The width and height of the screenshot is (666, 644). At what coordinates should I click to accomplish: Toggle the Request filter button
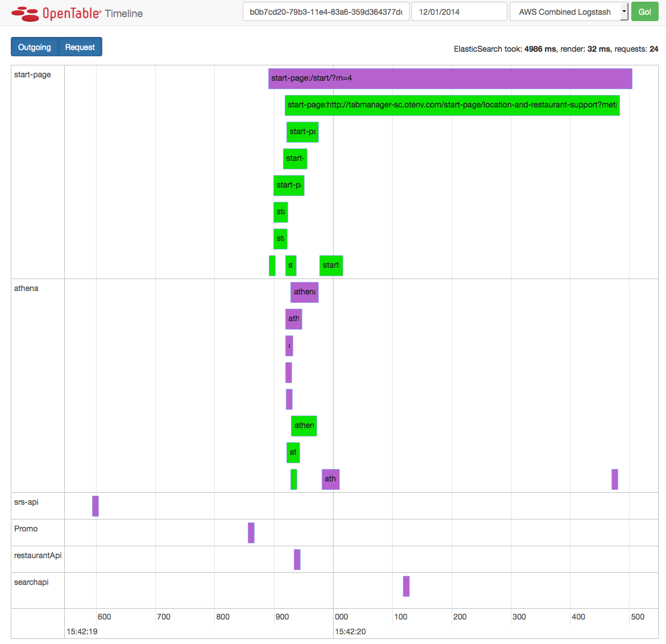point(80,47)
